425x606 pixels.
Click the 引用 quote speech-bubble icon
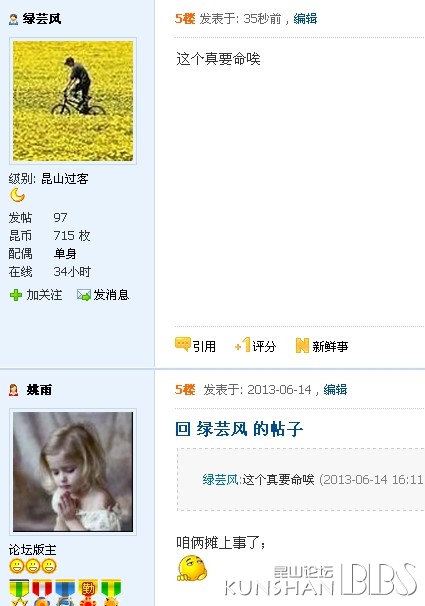coord(183,344)
